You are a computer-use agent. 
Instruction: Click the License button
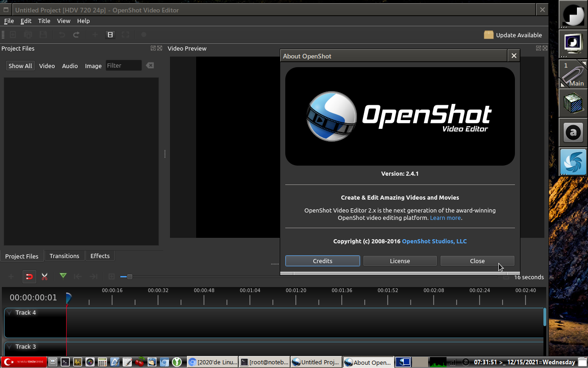pos(400,261)
